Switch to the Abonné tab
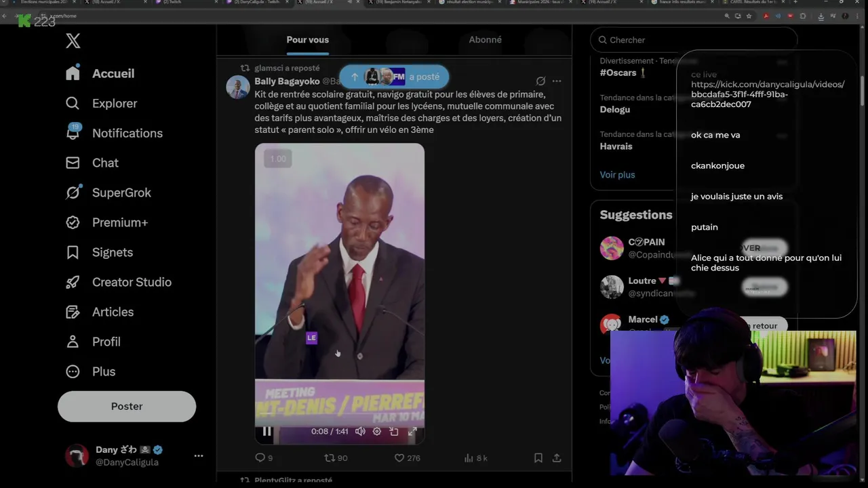The image size is (868, 488). (x=486, y=40)
